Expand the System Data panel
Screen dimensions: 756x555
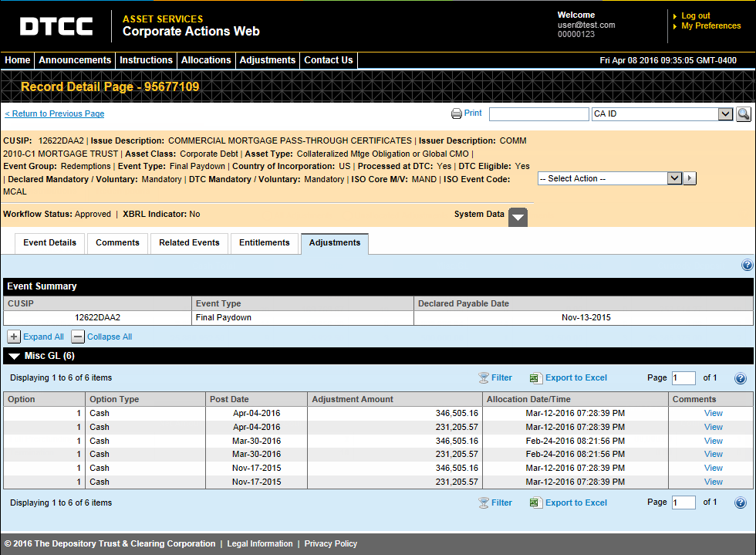coord(518,217)
